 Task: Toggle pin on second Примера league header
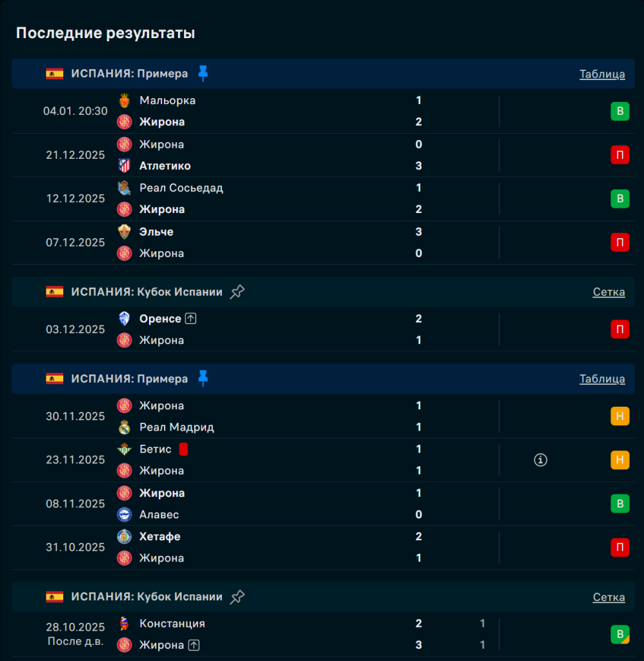203,379
